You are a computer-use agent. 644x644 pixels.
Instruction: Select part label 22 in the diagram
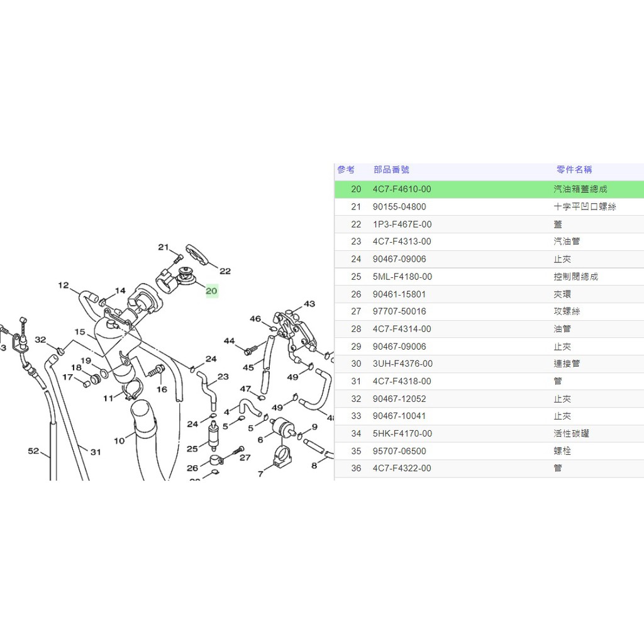tap(225, 271)
